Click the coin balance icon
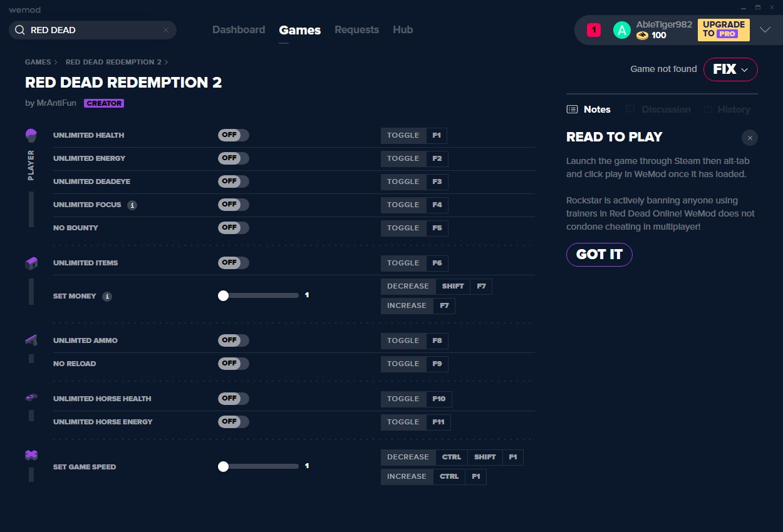Image resolution: width=783 pixels, height=532 pixels. (642, 36)
